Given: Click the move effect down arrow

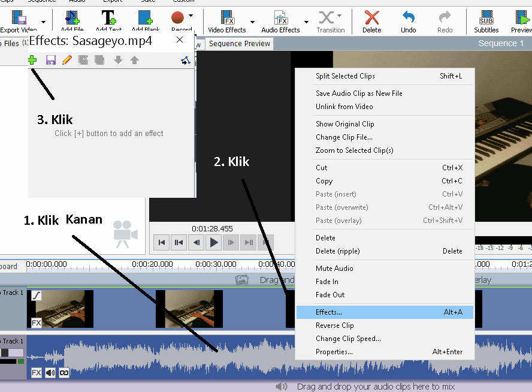Looking at the screenshot, I should click(118, 60).
